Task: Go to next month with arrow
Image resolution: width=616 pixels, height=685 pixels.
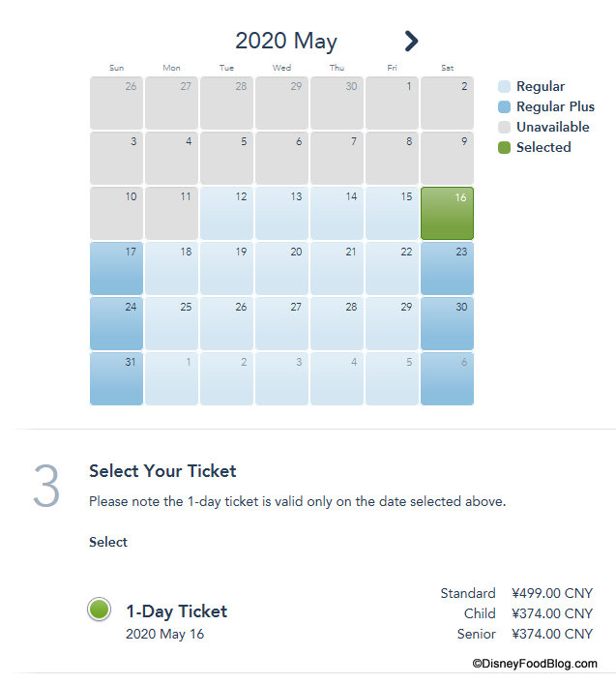Action: point(411,41)
